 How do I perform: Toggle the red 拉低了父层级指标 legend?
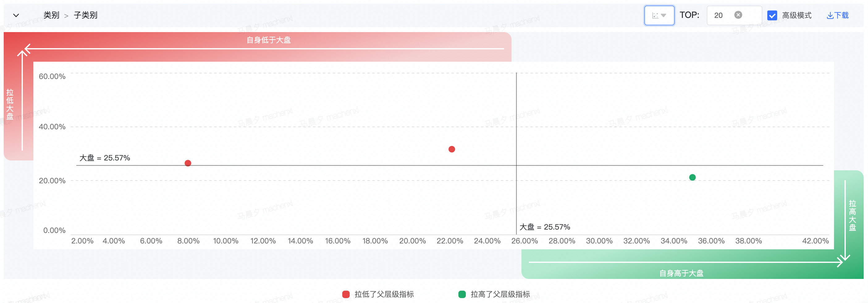tap(378, 294)
